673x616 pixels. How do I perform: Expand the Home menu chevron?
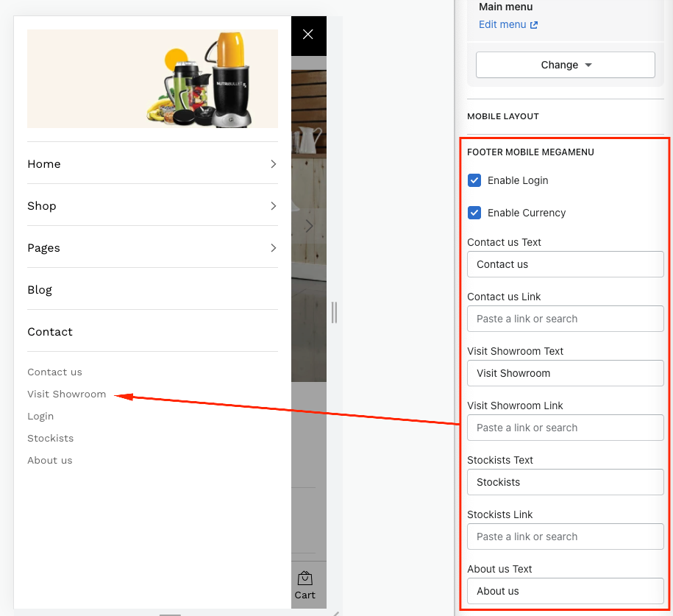(273, 164)
